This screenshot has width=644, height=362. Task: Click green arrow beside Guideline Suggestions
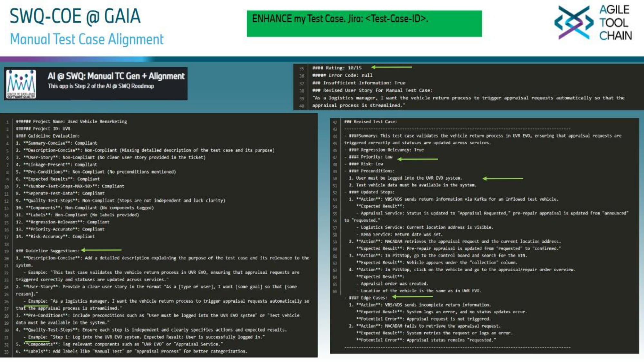click(x=101, y=250)
